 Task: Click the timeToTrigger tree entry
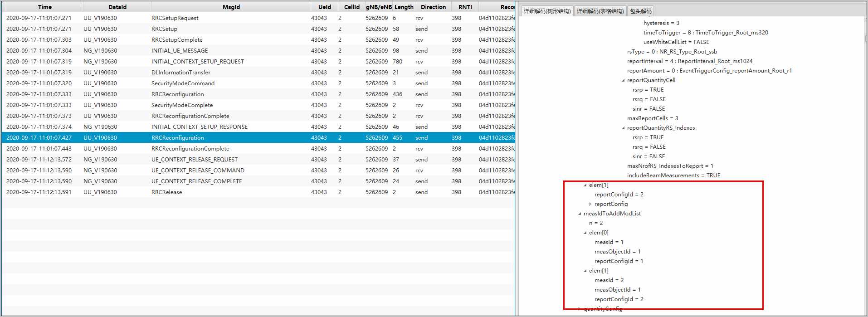coord(705,33)
